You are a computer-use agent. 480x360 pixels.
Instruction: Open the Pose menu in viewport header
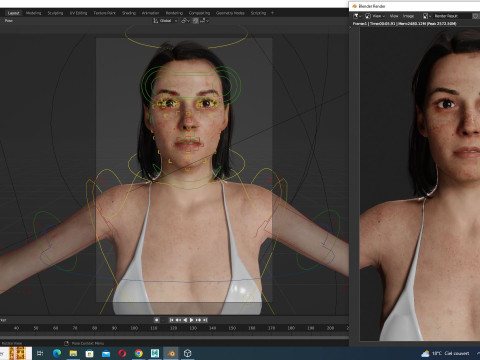click(9, 21)
